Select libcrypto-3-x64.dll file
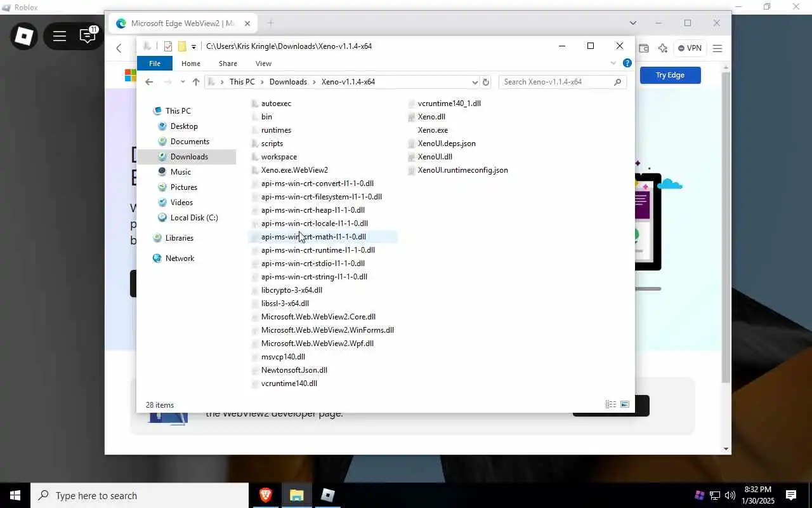The image size is (812, 508). [x=291, y=290]
